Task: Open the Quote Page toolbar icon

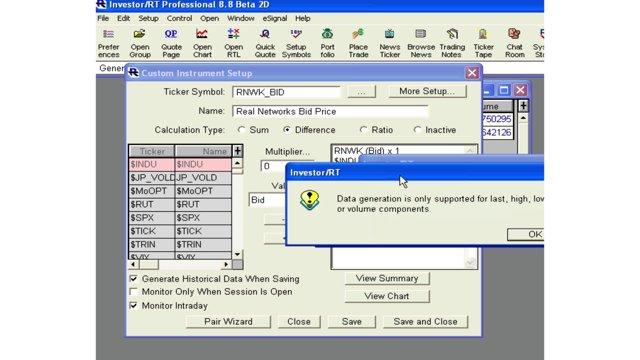Action: tap(171, 43)
